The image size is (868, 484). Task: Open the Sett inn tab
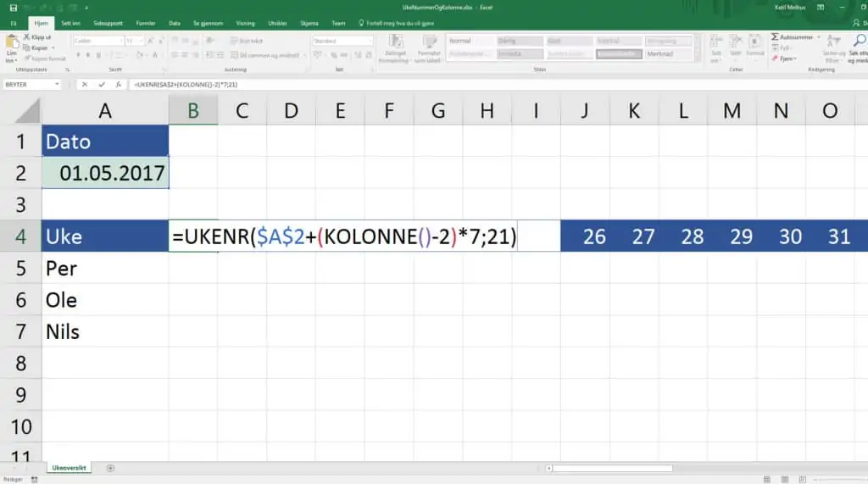coord(70,23)
